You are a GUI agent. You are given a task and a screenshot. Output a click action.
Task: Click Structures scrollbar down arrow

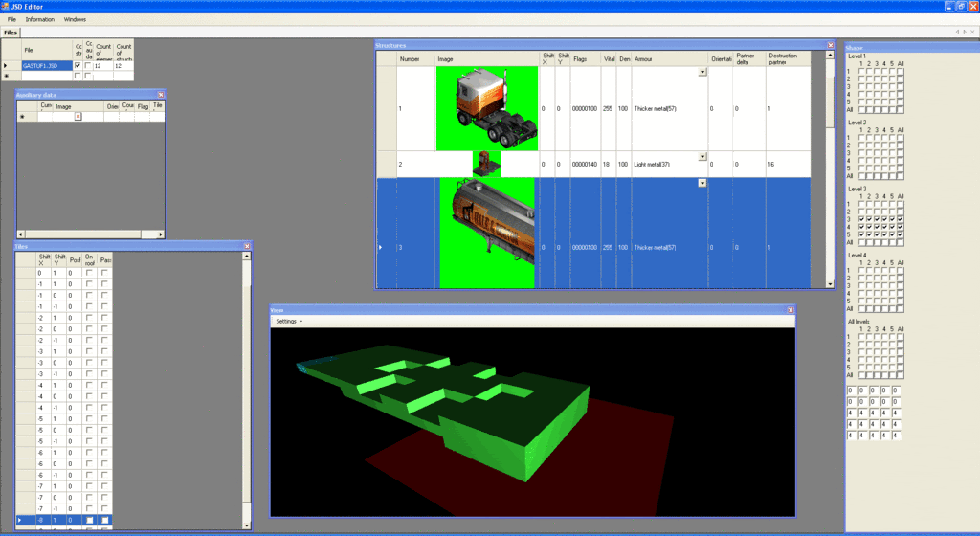click(x=830, y=283)
